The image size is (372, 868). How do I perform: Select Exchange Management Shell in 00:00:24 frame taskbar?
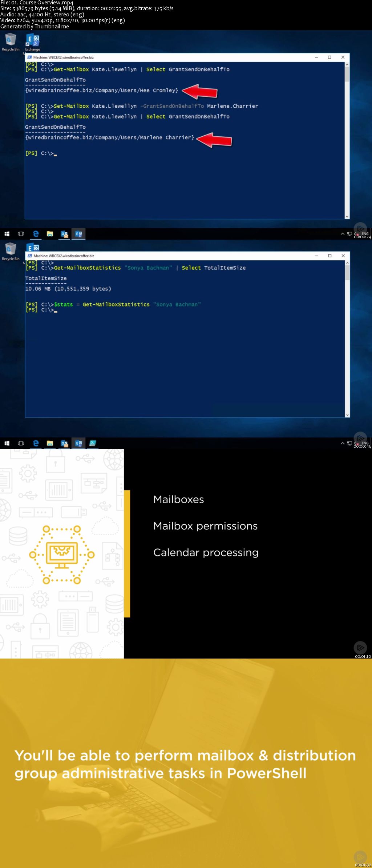click(x=78, y=234)
